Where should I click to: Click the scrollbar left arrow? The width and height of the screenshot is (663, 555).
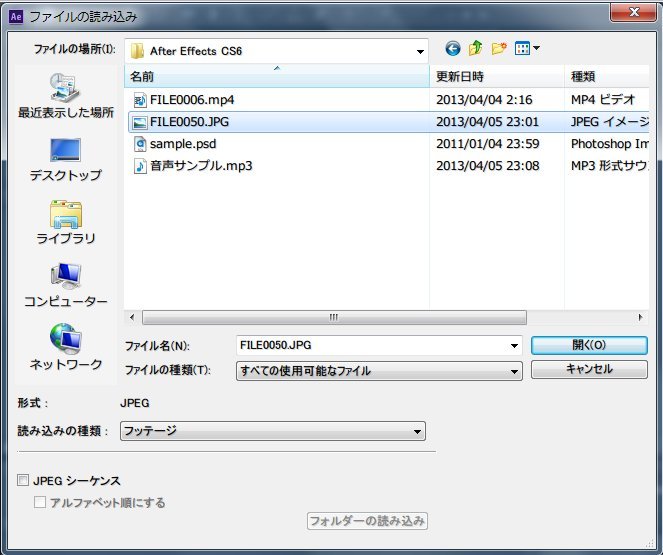click(132, 317)
